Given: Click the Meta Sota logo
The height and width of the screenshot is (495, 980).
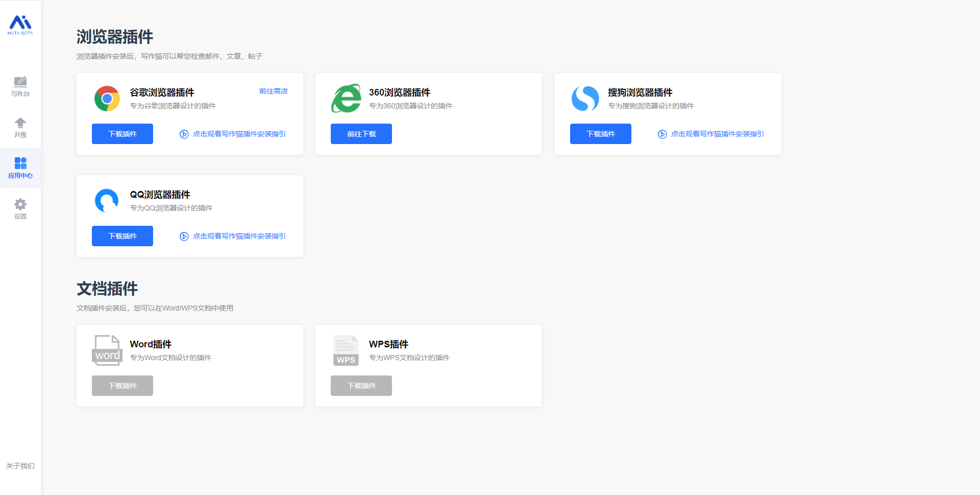Looking at the screenshot, I should (20, 25).
